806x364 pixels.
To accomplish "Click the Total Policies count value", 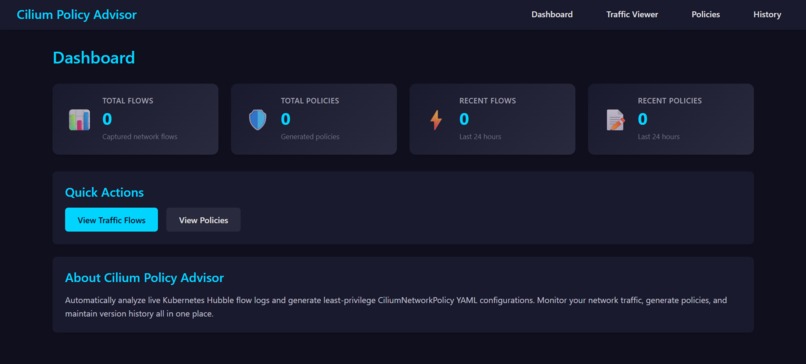I will 285,119.
